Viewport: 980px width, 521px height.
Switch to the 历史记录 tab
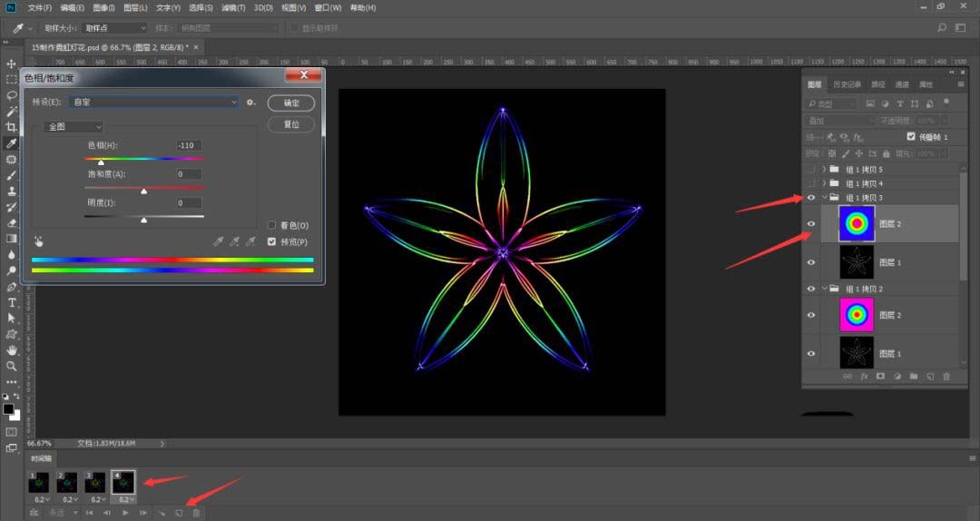pos(847,84)
